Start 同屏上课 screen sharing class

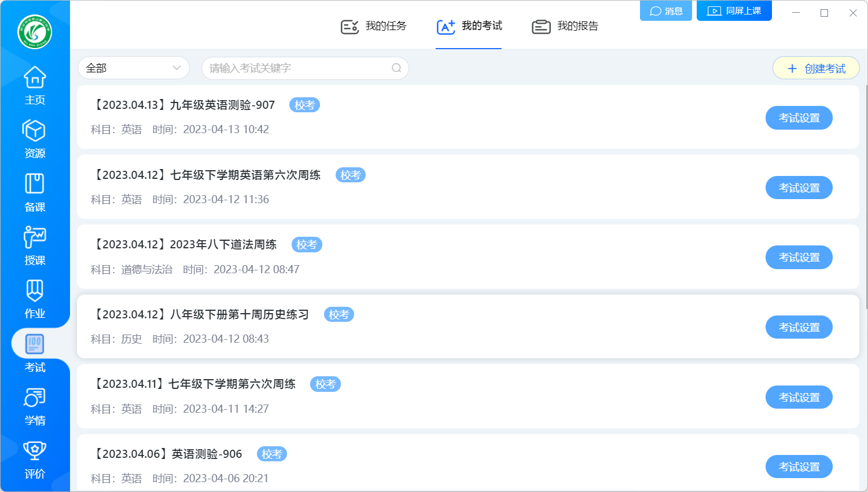click(x=734, y=11)
